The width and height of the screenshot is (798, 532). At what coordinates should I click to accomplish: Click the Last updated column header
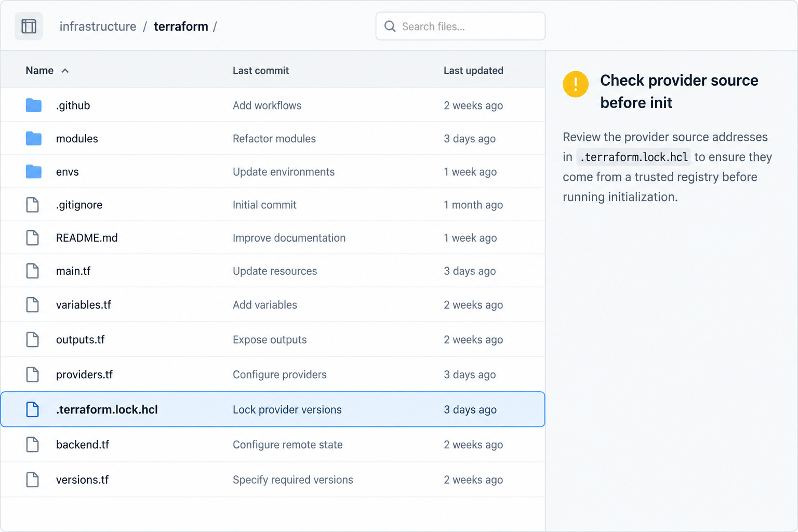[x=473, y=71]
